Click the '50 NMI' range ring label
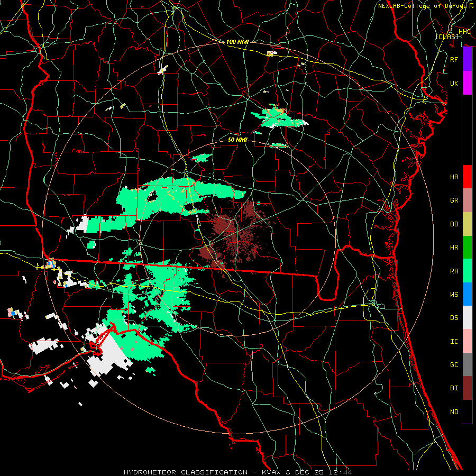This screenshot has width=476, height=476. coord(237,140)
